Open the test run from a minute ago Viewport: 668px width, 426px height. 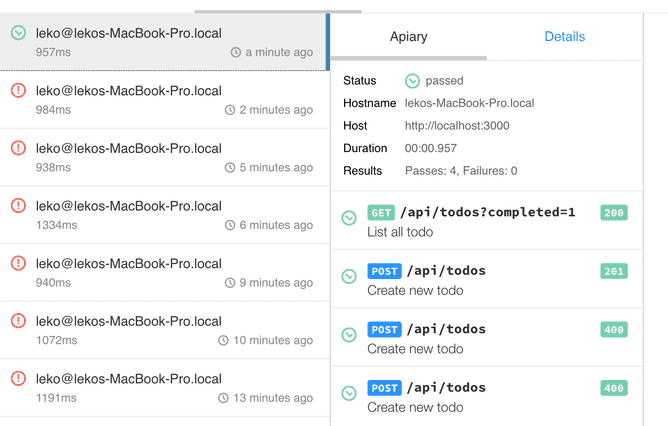pos(164,42)
